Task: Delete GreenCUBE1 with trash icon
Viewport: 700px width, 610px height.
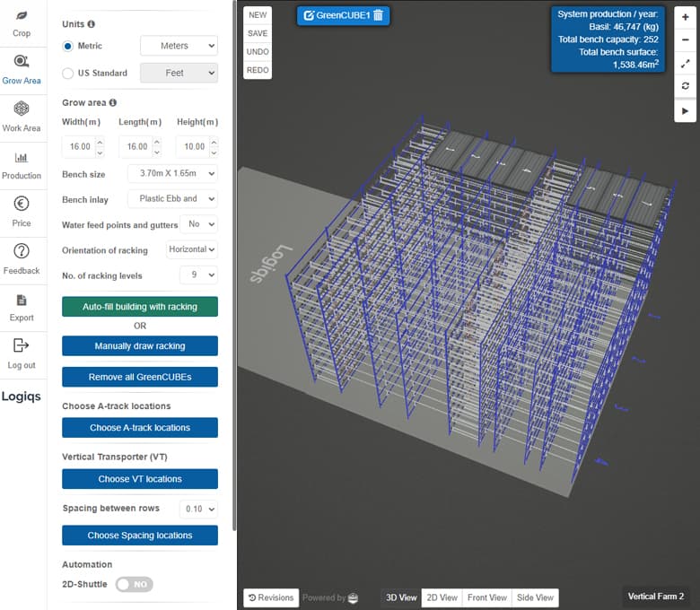Action: coord(378,15)
